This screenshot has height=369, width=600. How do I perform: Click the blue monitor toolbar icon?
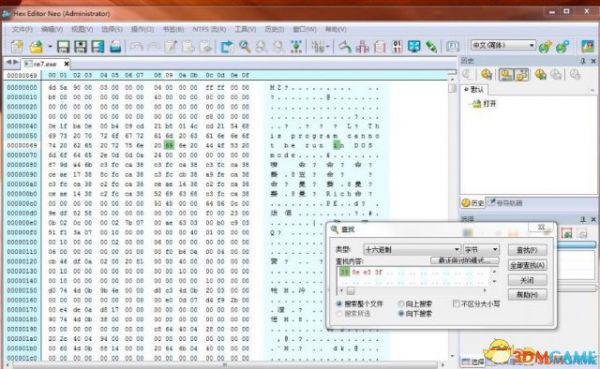(414, 47)
